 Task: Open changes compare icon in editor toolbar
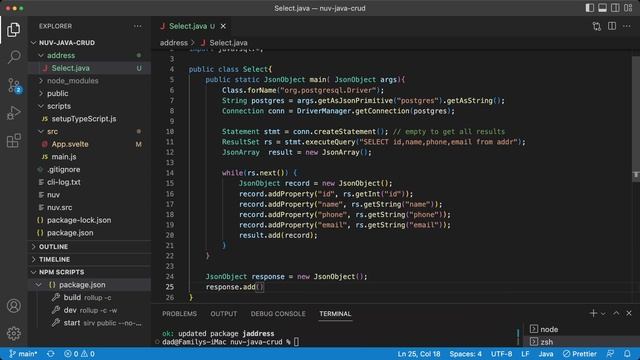pos(597,27)
